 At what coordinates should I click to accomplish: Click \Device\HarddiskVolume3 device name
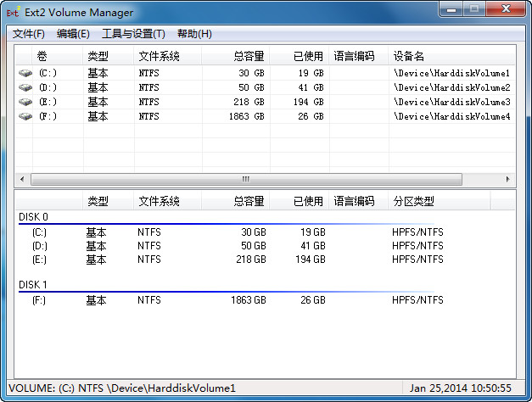coord(451,102)
